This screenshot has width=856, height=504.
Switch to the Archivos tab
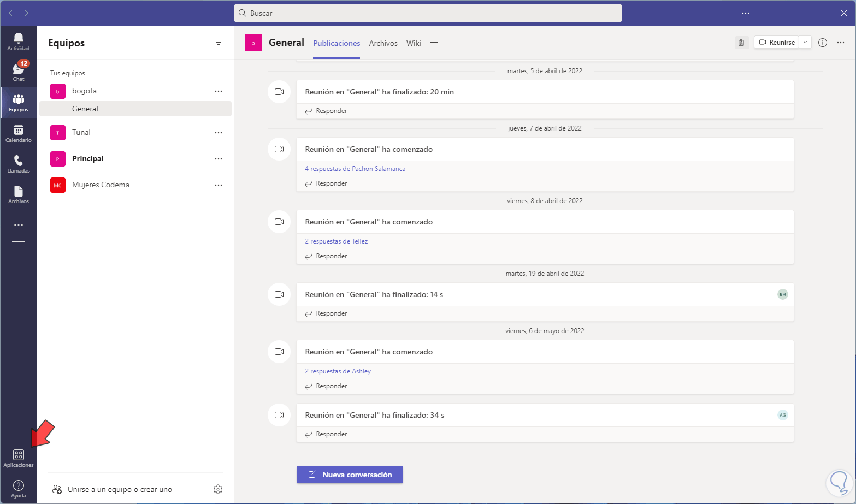pyautogui.click(x=383, y=43)
